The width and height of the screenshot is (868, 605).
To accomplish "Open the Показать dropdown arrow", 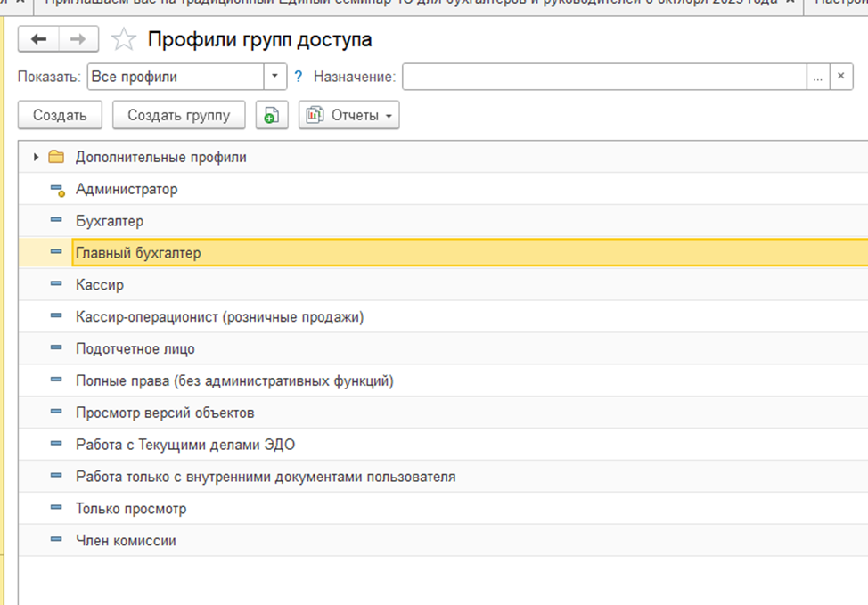I will (x=274, y=77).
